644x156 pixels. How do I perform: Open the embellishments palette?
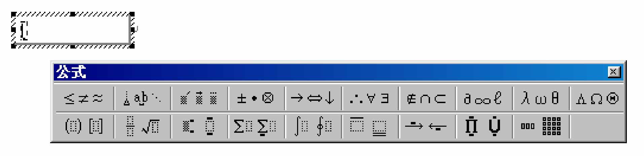coord(199,98)
